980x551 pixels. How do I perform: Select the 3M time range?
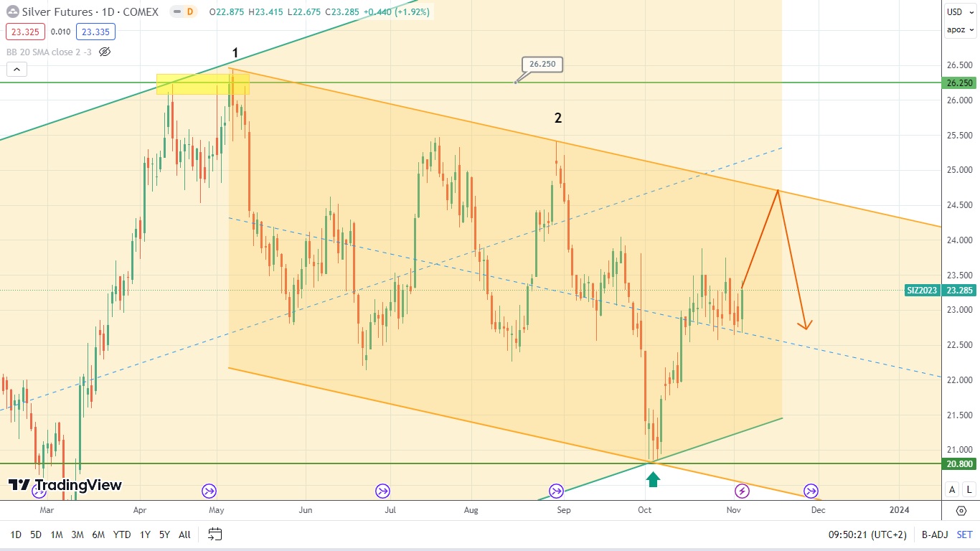[77, 534]
